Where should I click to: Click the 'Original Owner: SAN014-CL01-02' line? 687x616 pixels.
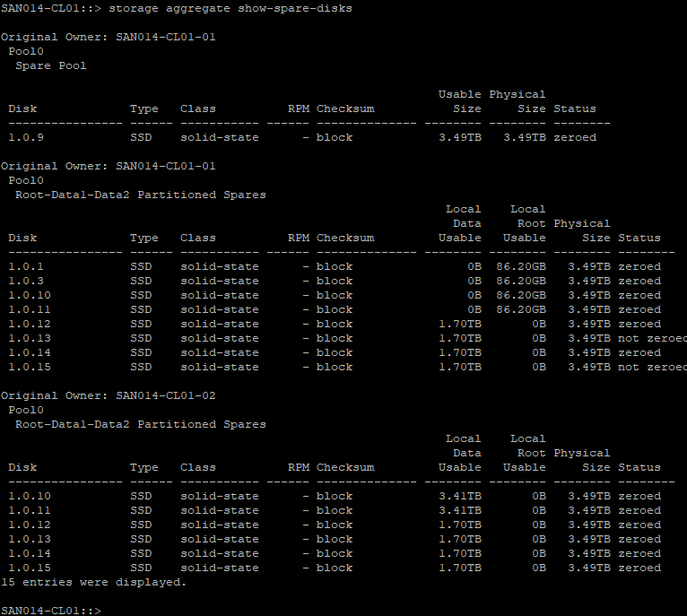pos(109,395)
